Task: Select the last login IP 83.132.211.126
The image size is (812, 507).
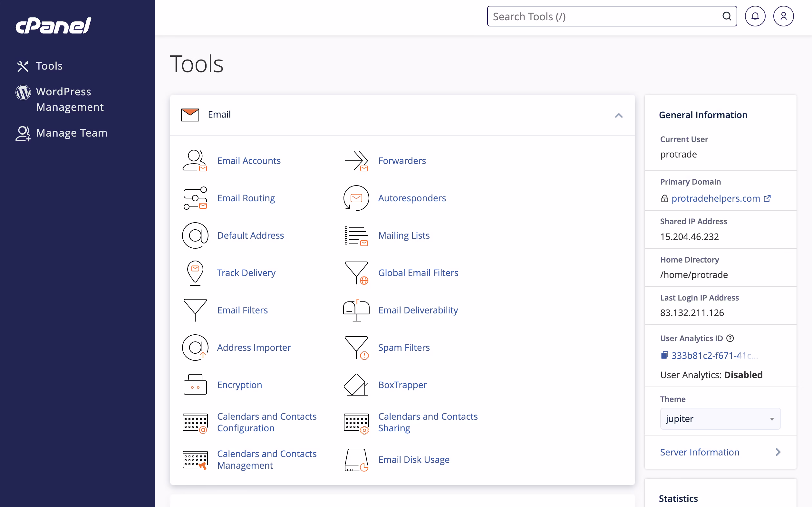Action: click(692, 313)
